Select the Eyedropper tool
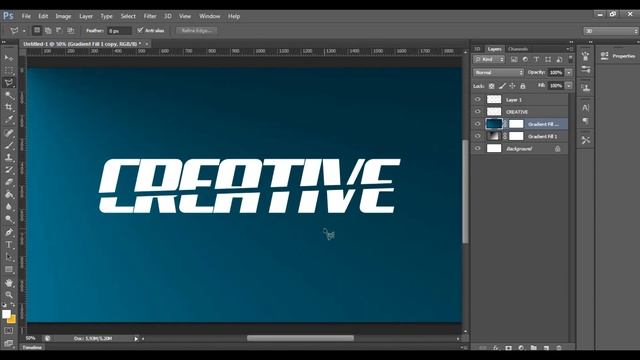The image size is (640, 360). 9,120
